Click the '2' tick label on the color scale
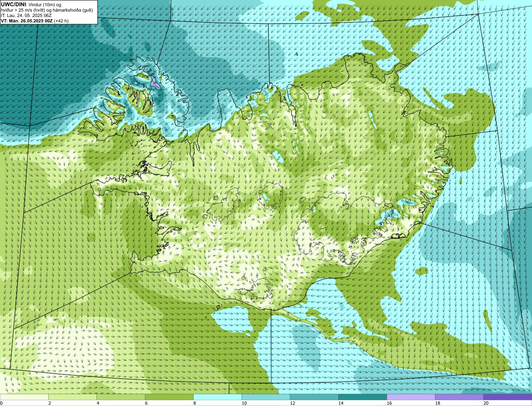The image size is (532, 406). point(49,403)
